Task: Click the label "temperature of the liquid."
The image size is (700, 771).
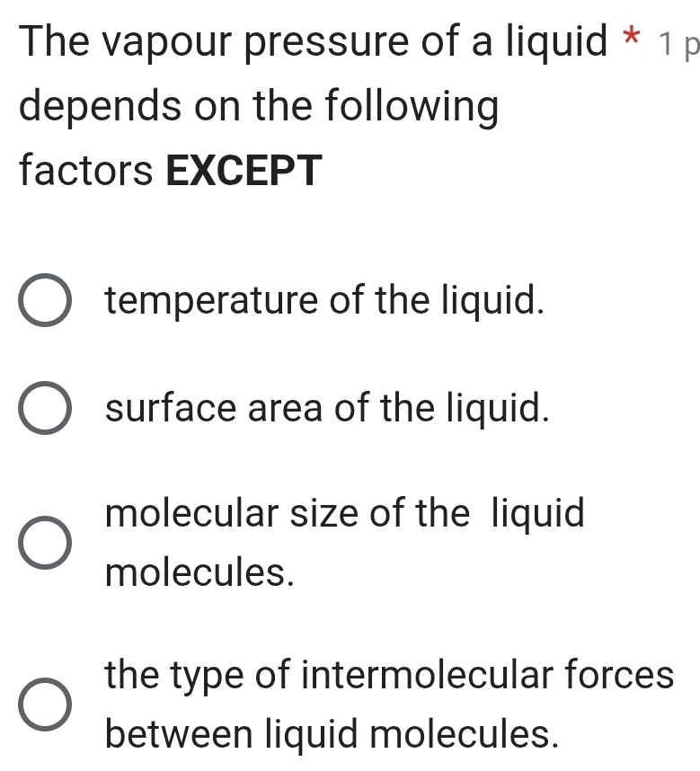Action: point(323,300)
